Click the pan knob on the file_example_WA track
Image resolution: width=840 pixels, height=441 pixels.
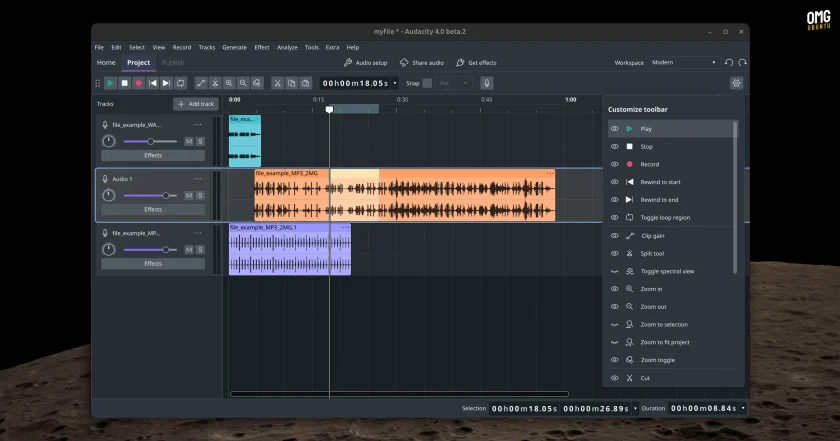[x=109, y=141]
